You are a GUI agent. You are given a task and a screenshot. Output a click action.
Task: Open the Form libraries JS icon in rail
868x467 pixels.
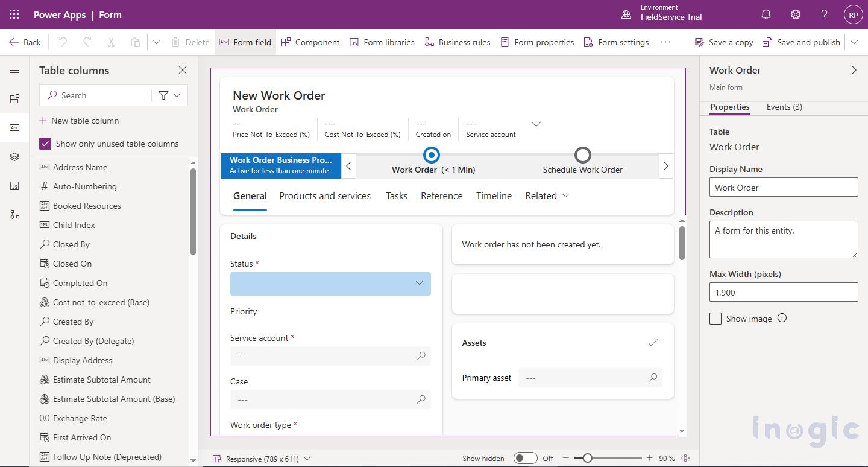click(14, 186)
